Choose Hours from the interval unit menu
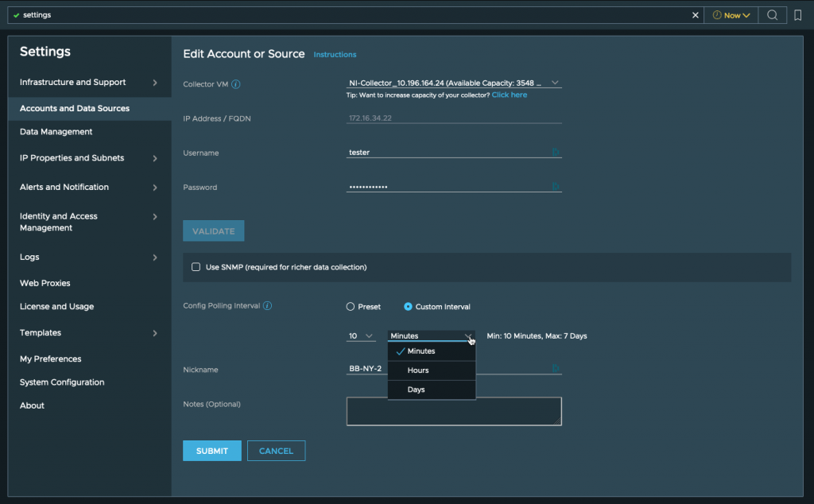Screen dimensions: 814x504 pyautogui.click(x=418, y=370)
